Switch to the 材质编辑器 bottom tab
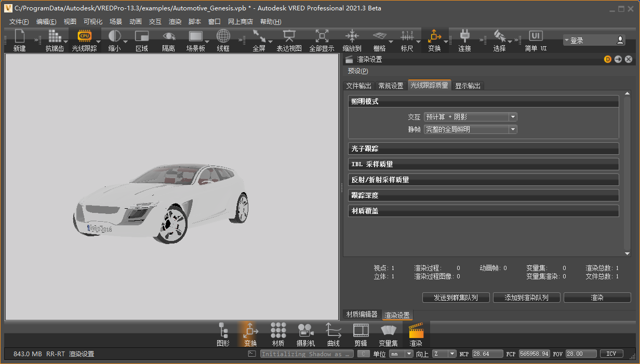The width and height of the screenshot is (640, 364). pyautogui.click(x=362, y=315)
